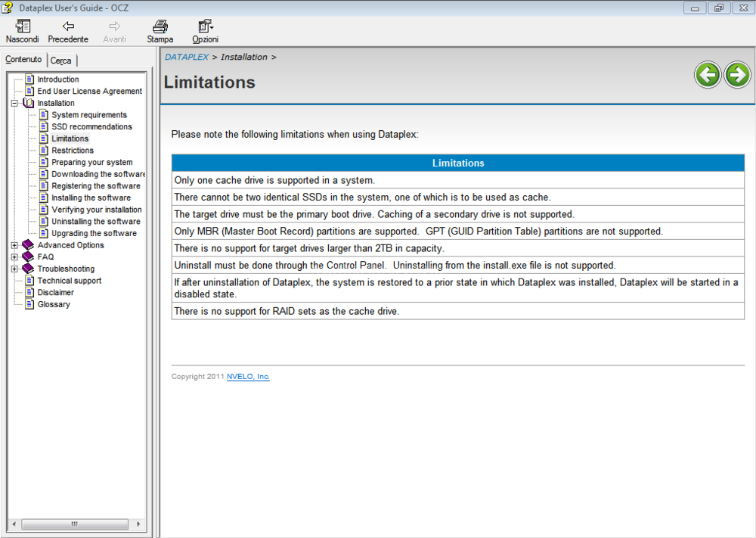
Task: Switch to the Contenuto tab
Action: click(x=23, y=59)
